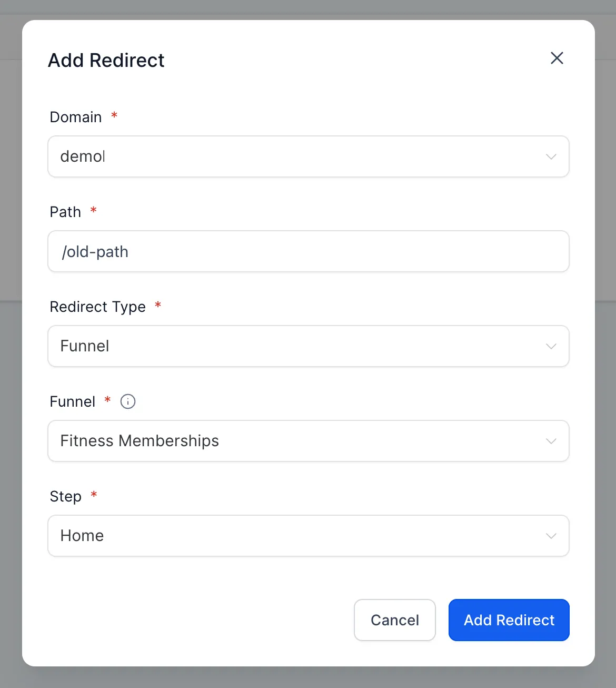
Task: Open the Domain dropdown showing demo
Action: tap(295, 157)
